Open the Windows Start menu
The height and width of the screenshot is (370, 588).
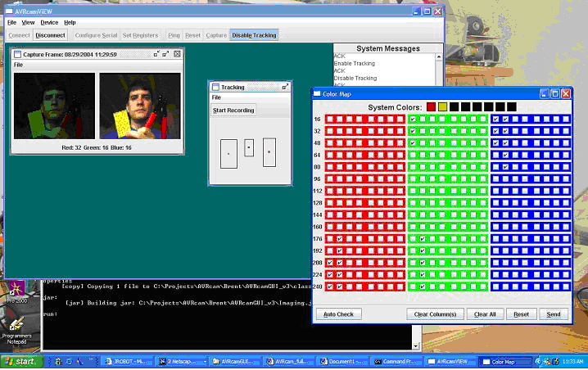(22, 362)
